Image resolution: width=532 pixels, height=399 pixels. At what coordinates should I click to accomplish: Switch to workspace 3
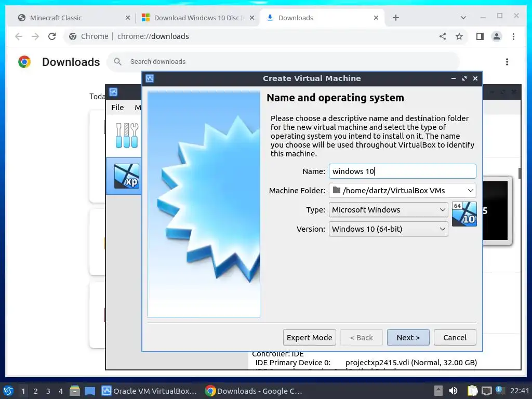pyautogui.click(x=48, y=391)
